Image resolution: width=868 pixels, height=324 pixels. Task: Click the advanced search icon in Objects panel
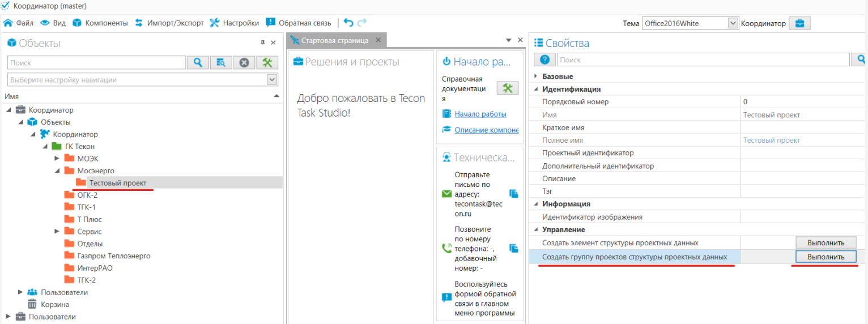(221, 63)
